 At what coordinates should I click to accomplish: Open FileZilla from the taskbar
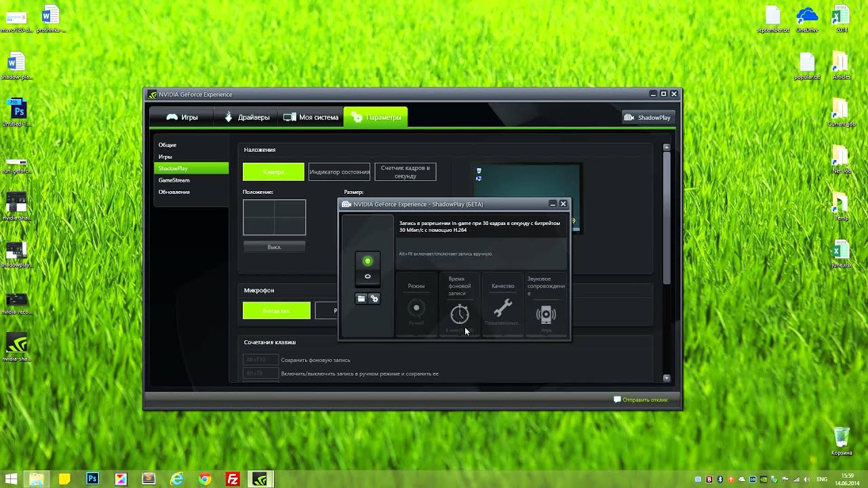233,479
